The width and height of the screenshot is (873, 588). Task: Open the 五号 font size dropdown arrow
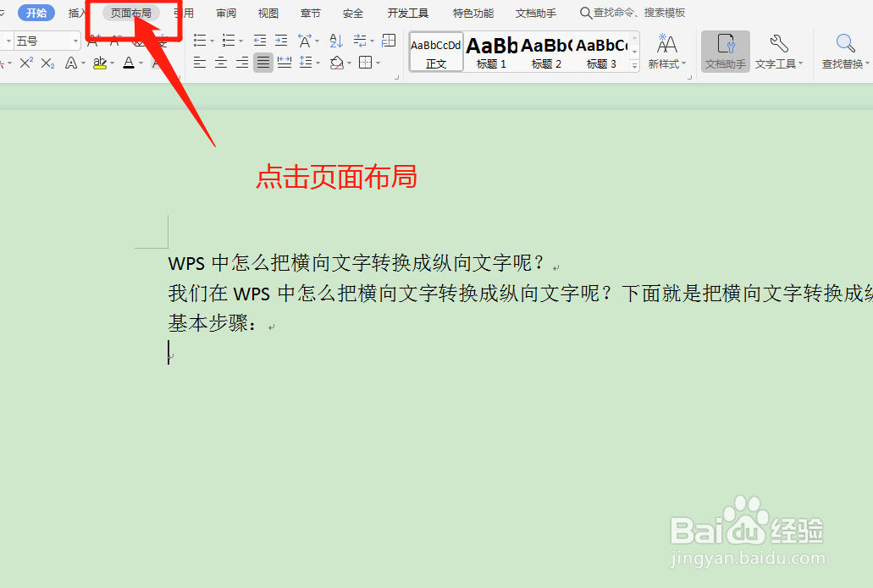click(75, 41)
